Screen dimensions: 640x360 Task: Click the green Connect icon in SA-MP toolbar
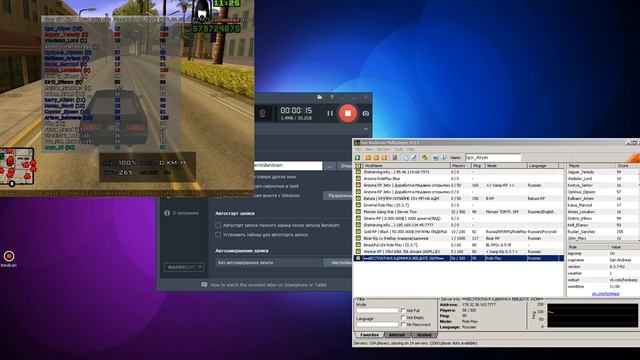[358, 158]
